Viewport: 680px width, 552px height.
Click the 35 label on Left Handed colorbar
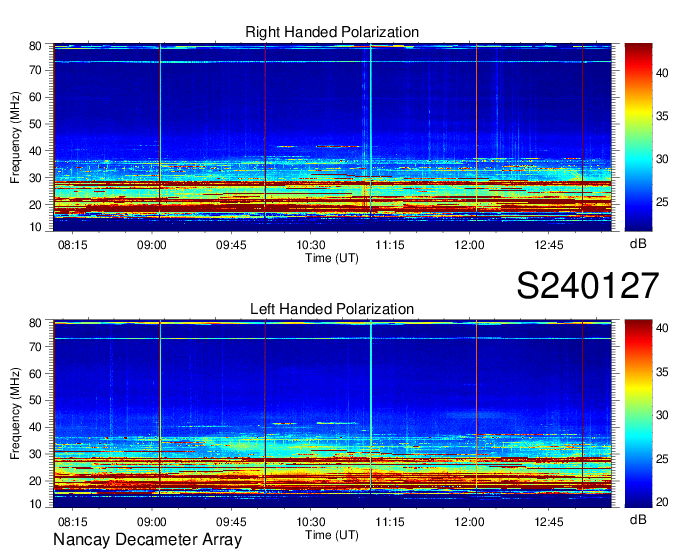[x=662, y=372]
